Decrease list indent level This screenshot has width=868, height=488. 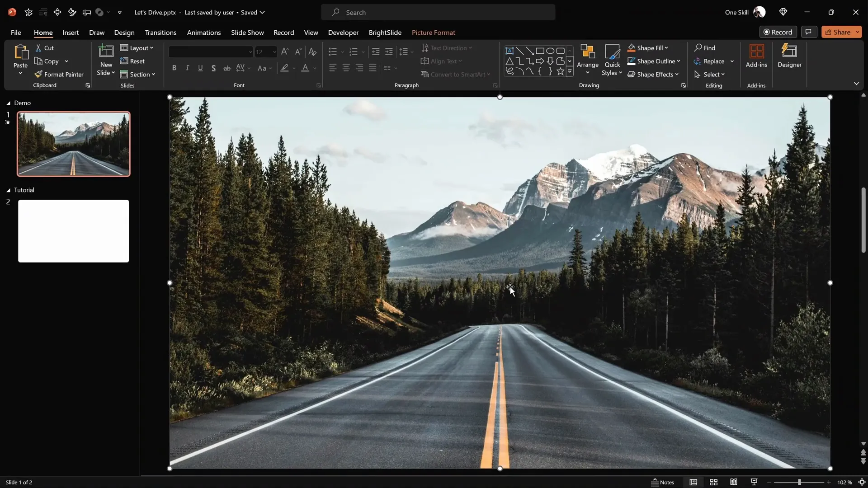[375, 52]
